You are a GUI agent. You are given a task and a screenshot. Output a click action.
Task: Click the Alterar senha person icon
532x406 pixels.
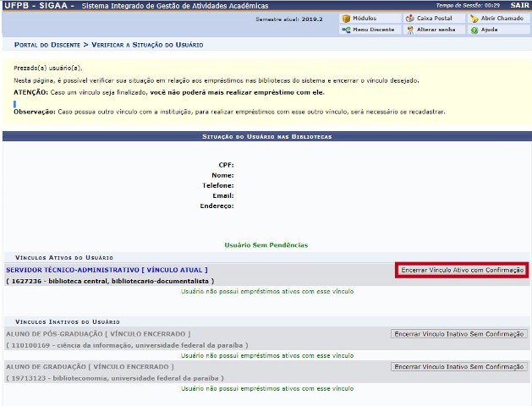410,30
